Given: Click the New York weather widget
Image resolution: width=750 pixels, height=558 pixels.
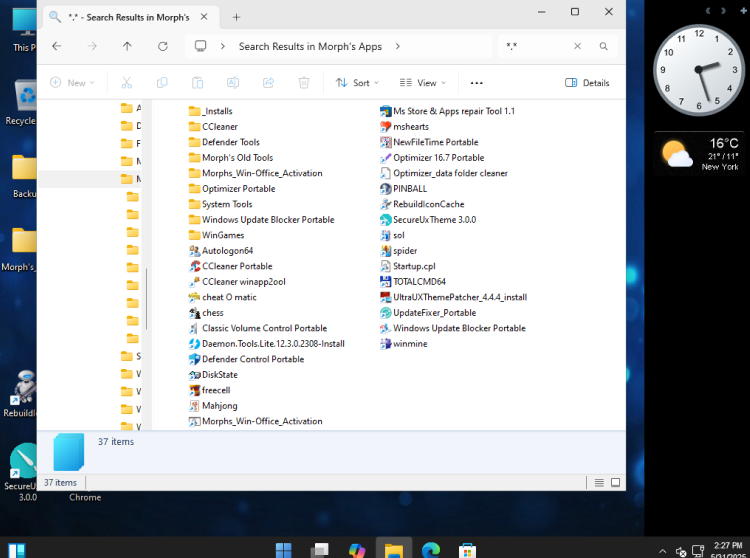Looking at the screenshot, I should [x=699, y=154].
